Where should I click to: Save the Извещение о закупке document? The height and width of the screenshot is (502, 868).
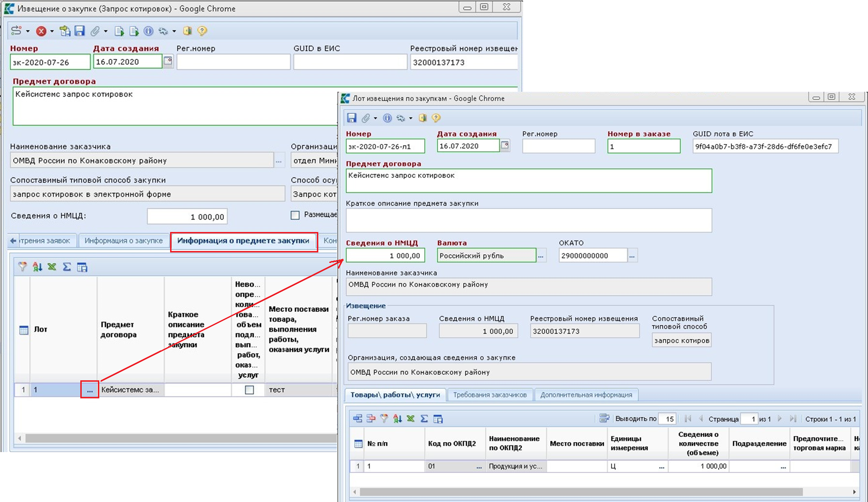tap(79, 31)
